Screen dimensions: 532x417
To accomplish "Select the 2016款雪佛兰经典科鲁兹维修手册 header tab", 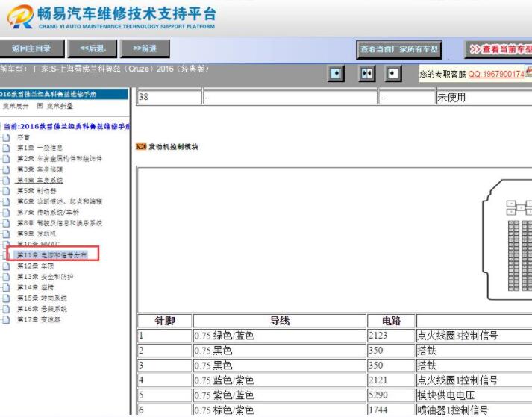I will [63, 94].
